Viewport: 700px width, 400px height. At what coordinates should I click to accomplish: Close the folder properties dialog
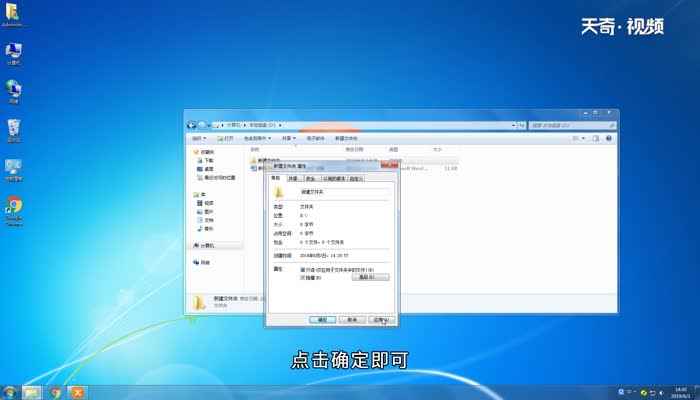[x=389, y=165]
